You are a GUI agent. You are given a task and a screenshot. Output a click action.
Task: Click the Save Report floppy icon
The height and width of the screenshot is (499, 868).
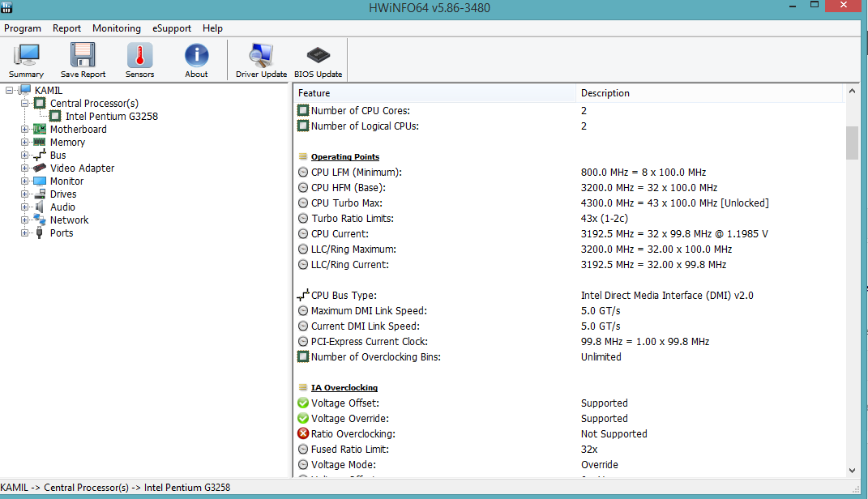pos(83,60)
